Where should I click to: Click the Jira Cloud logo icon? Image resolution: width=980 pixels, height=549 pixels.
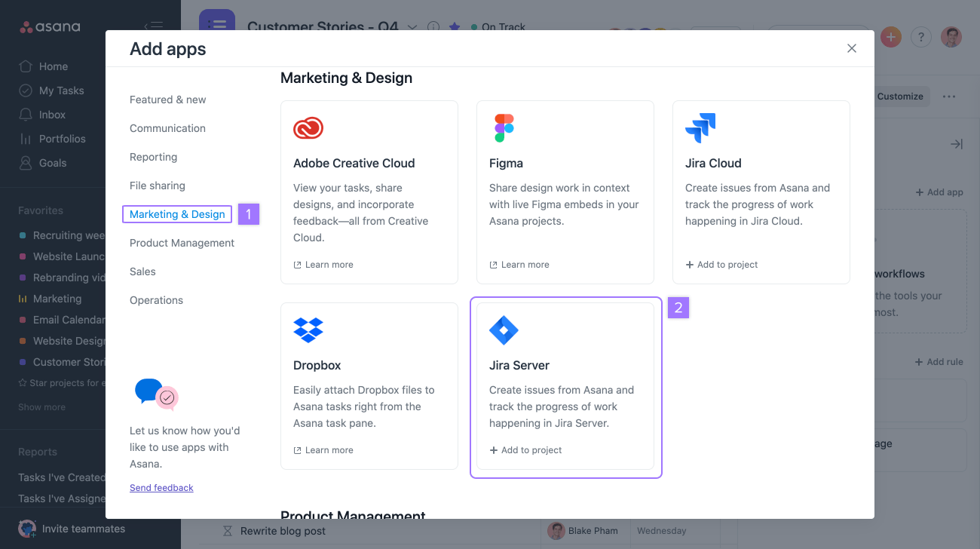700,128
